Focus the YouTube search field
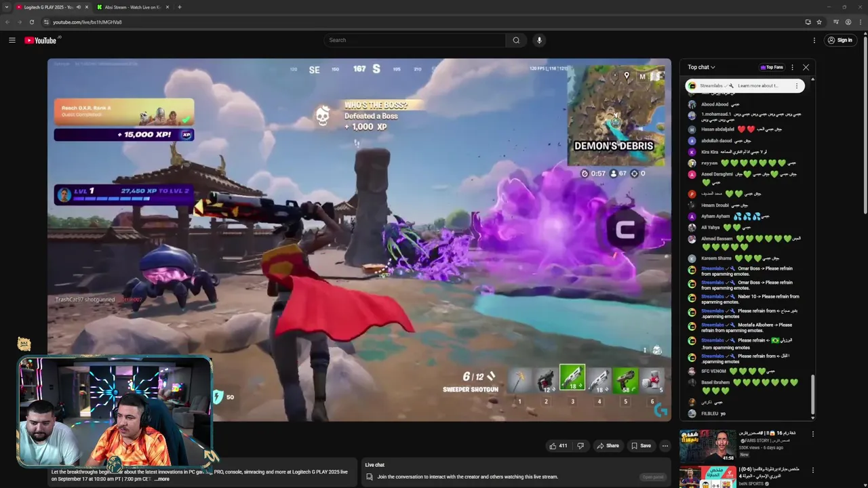 point(414,40)
